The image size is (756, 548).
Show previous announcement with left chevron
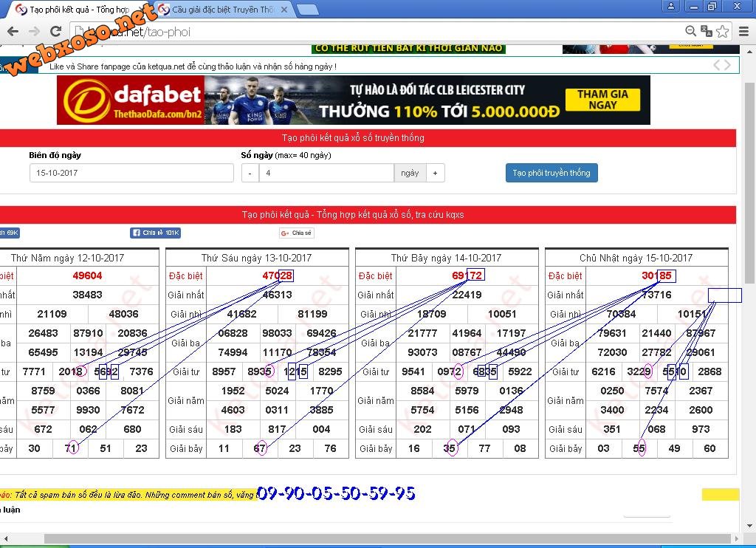tap(716, 65)
